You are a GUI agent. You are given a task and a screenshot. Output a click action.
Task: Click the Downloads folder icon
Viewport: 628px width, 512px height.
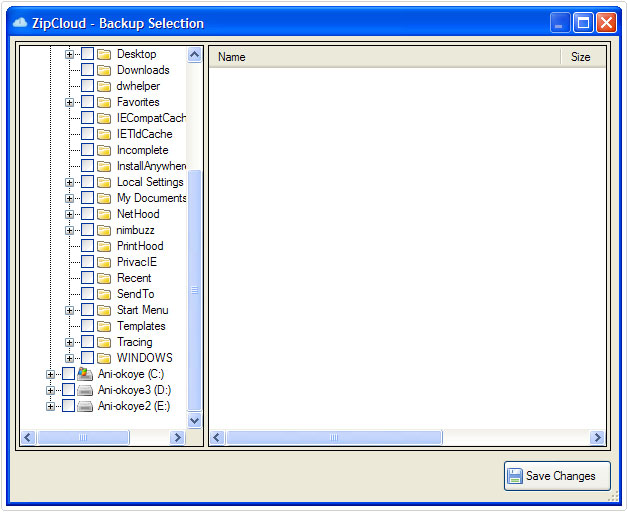click(104, 70)
